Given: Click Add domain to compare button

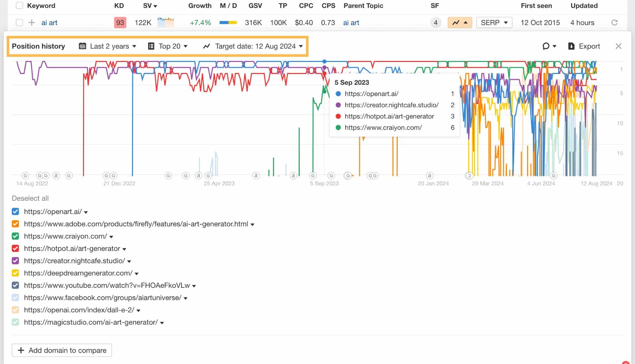Looking at the screenshot, I should pyautogui.click(x=62, y=350).
